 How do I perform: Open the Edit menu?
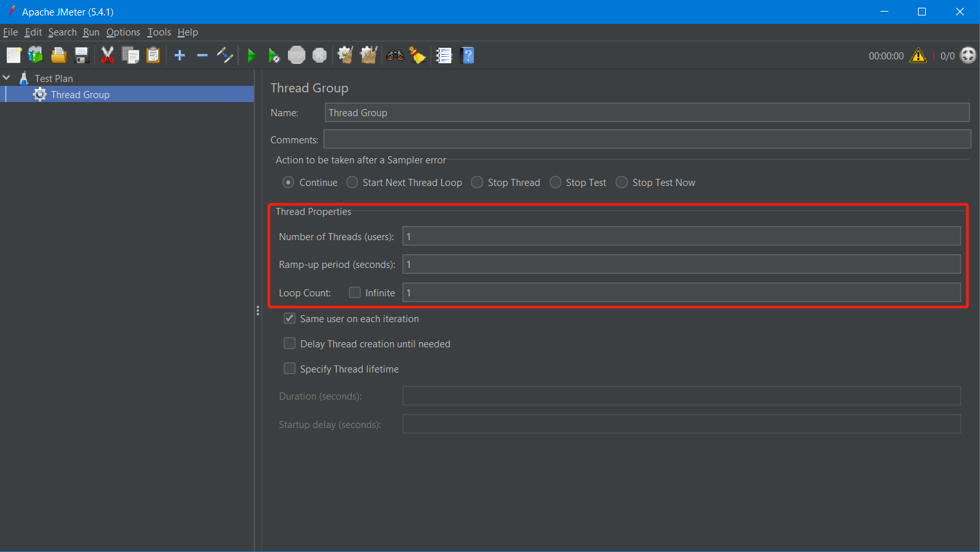[33, 32]
